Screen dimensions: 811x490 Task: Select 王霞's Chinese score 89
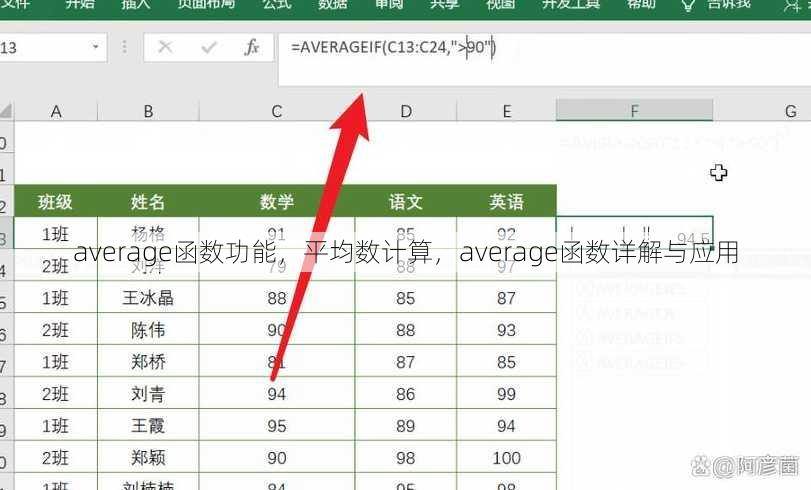(406, 426)
